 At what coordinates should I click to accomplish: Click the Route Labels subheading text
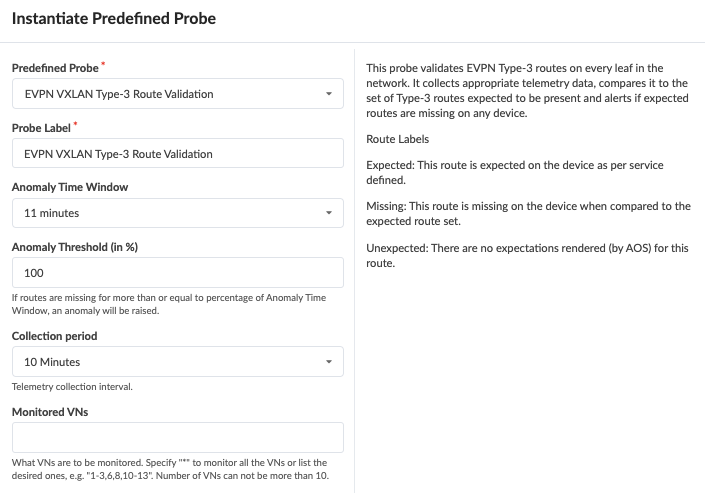(398, 140)
